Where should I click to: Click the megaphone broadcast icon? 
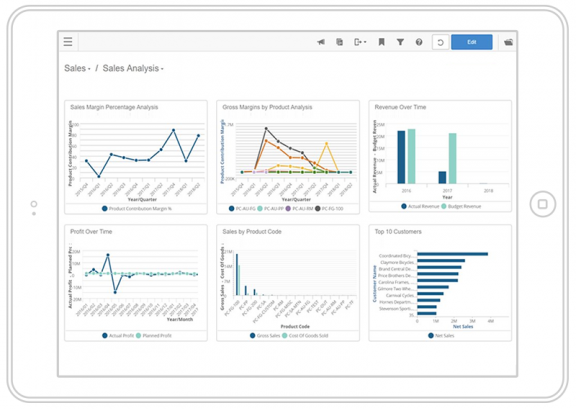(321, 42)
